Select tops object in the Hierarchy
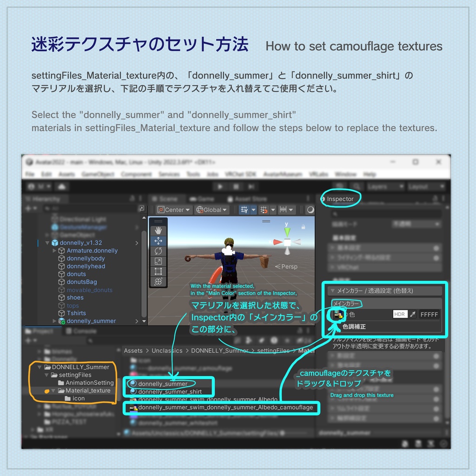The width and height of the screenshot is (476, 476). 73,305
